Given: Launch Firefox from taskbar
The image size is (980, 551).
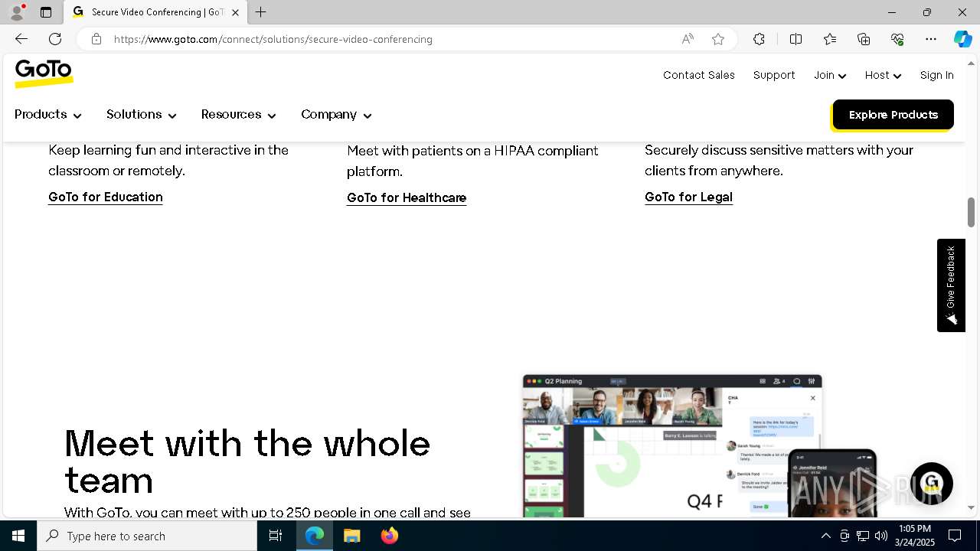Looking at the screenshot, I should [389, 536].
